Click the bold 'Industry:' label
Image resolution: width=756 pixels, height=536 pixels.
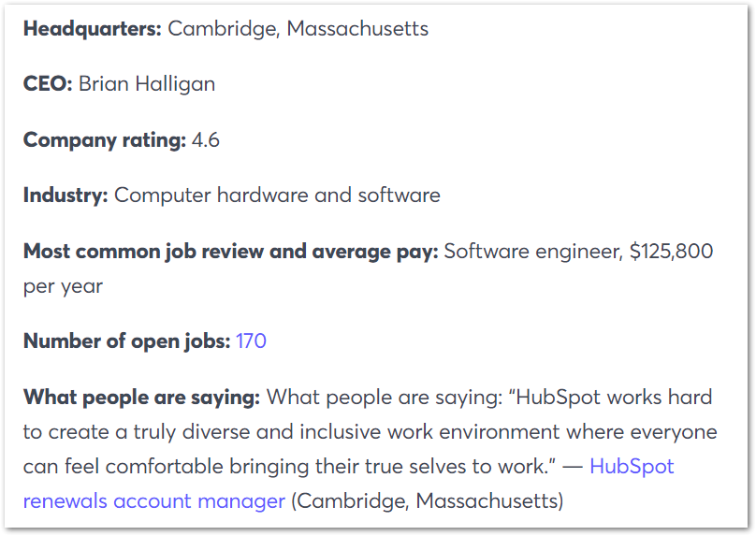pos(65,196)
